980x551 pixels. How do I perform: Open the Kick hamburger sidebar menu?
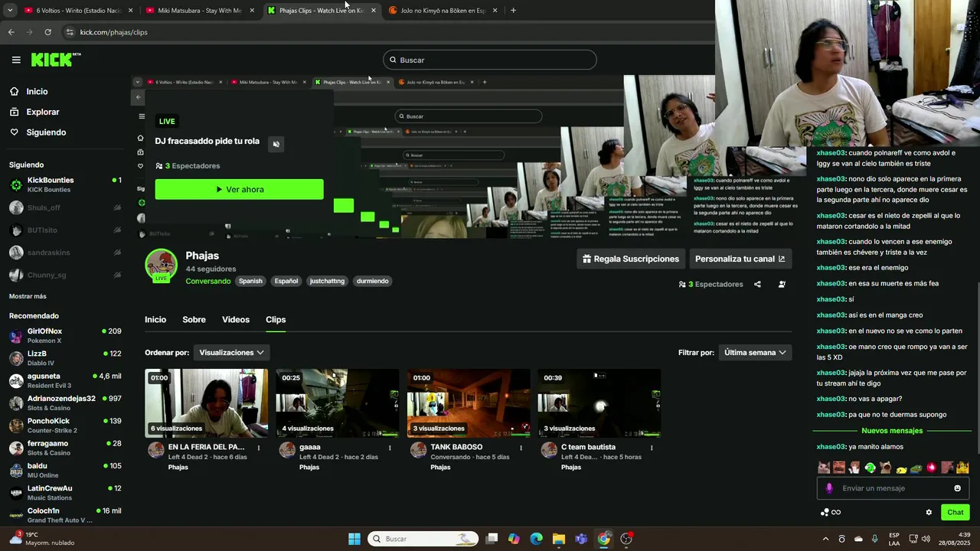click(16, 60)
